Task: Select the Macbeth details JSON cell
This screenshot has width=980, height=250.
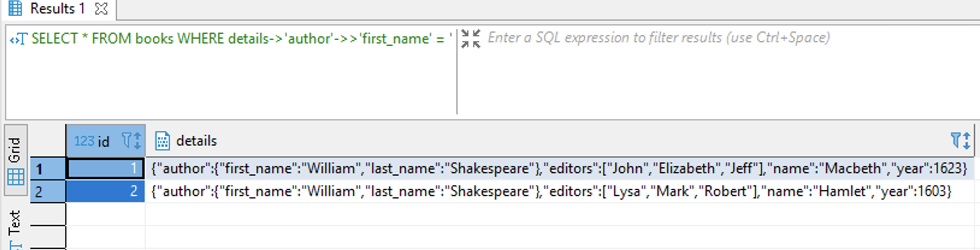Action: (560, 169)
